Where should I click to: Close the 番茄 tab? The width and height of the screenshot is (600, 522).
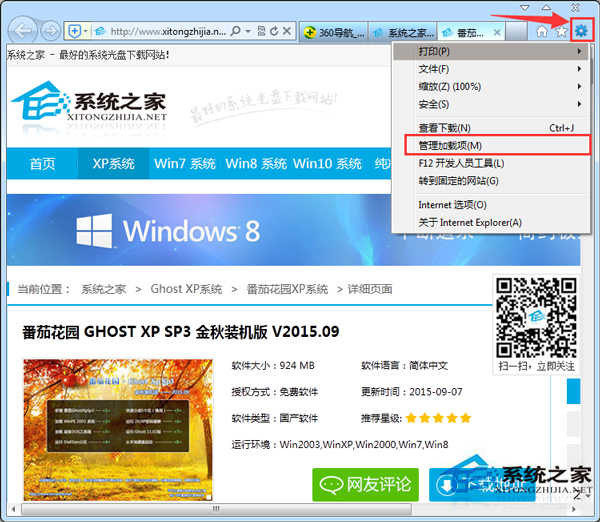(x=497, y=33)
